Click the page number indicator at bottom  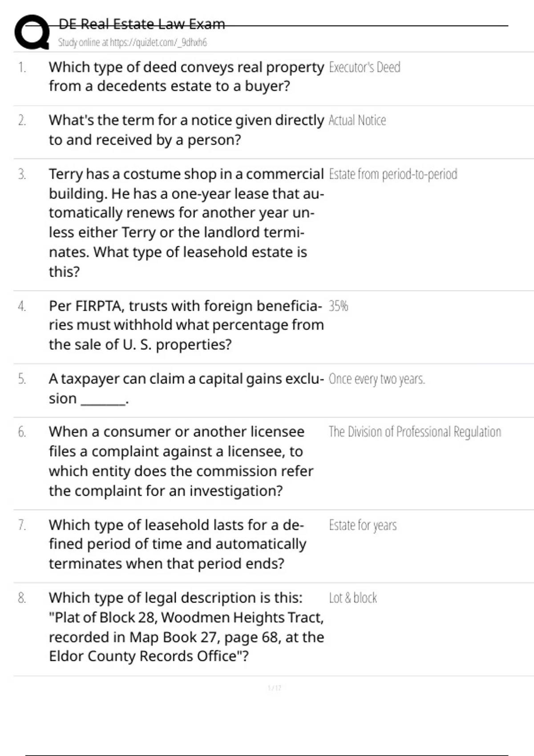[x=275, y=688]
